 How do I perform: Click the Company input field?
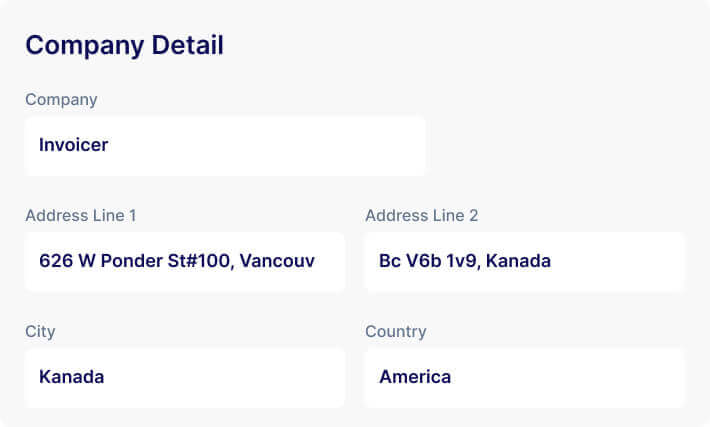pyautogui.click(x=225, y=145)
